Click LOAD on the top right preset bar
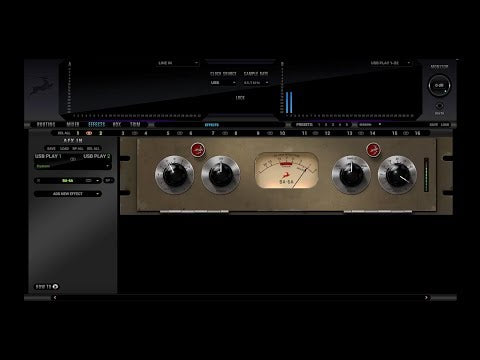The image size is (480, 360). point(445,125)
